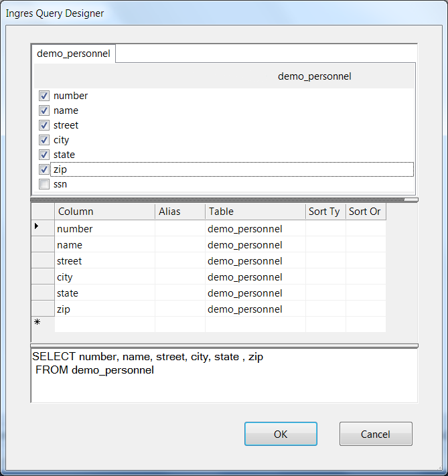Image resolution: width=448 pixels, height=476 pixels.
Task: Click the Table column header
Action: click(x=255, y=212)
